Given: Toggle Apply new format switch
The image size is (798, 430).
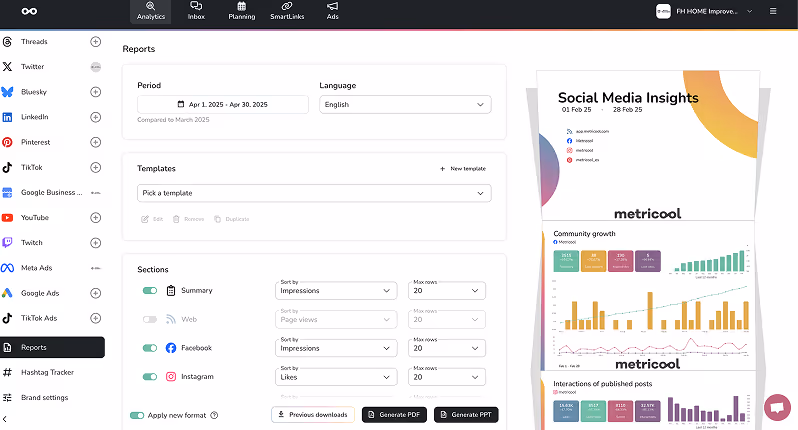Looking at the screenshot, I should (x=137, y=415).
